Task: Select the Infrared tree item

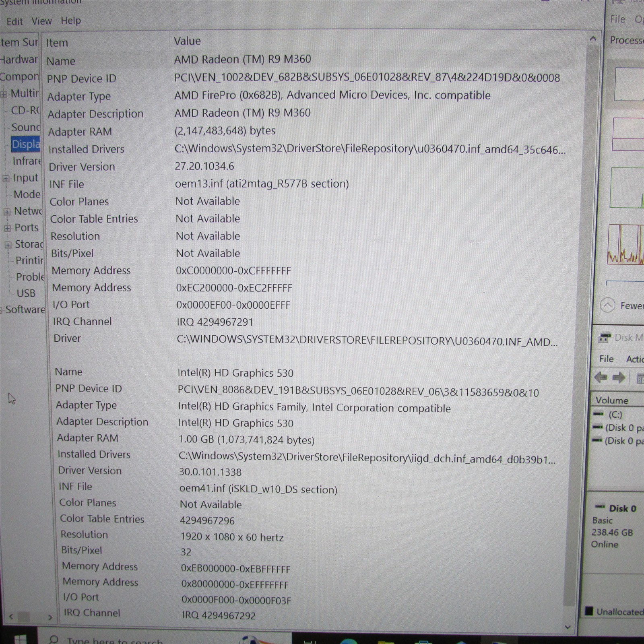Action: (x=27, y=161)
